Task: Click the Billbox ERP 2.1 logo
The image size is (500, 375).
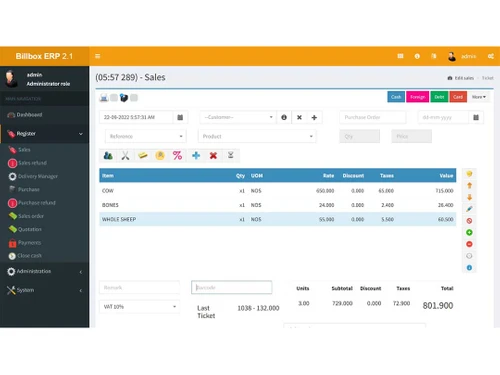Action: 44,56
